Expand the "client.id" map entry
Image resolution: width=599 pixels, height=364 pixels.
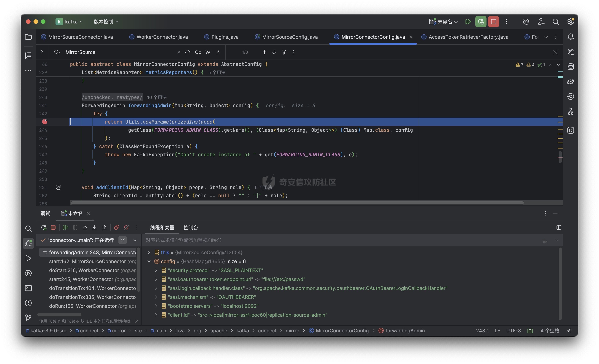coord(156,315)
